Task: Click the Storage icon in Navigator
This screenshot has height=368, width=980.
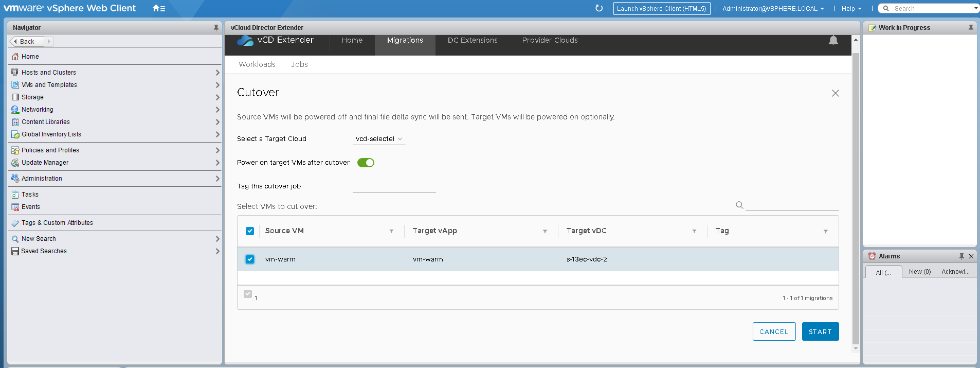Action: tap(15, 97)
